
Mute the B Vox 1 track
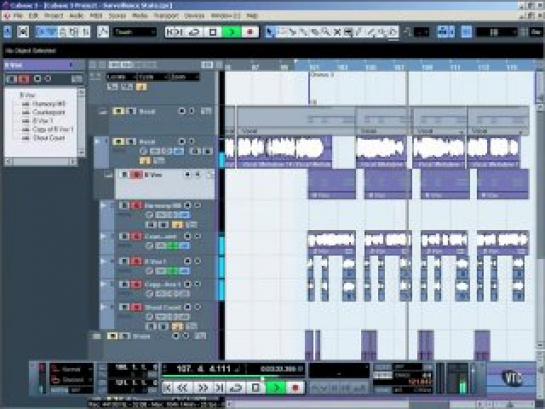click(124, 261)
